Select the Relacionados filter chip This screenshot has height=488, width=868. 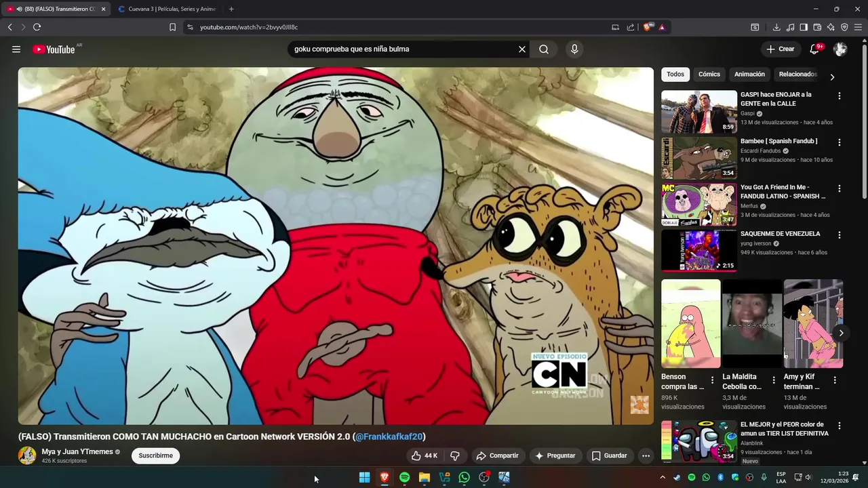click(x=797, y=74)
